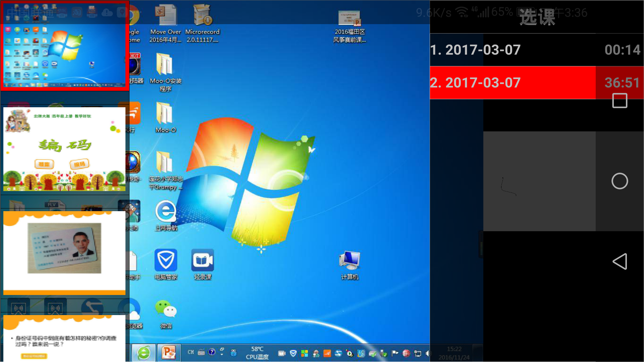Select course entry 1. 2017-03-07
Image resolution: width=644 pixels, height=362 pixels.
pos(537,50)
